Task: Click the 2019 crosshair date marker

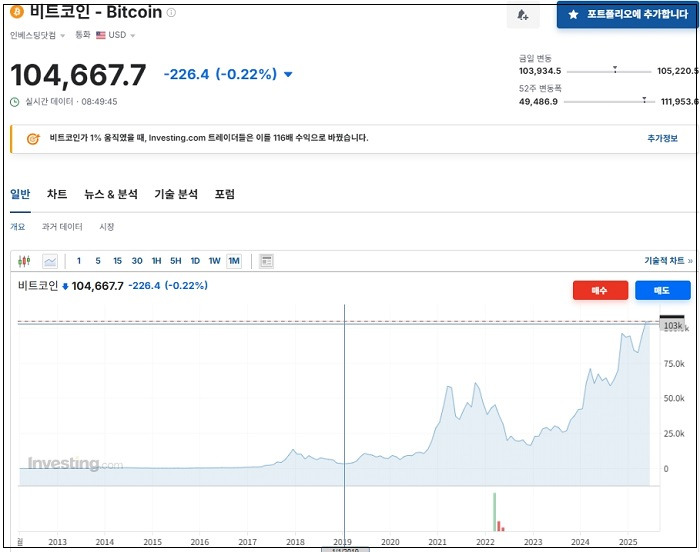Action: [x=345, y=550]
